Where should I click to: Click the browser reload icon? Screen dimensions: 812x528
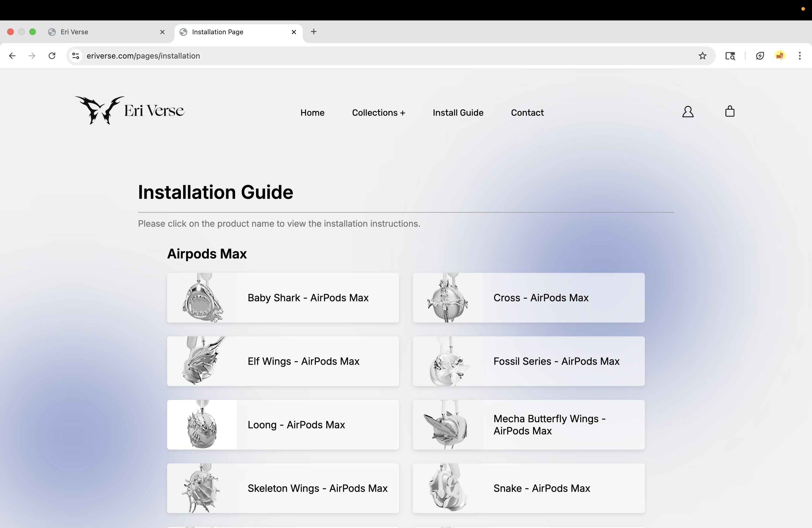[52, 56]
